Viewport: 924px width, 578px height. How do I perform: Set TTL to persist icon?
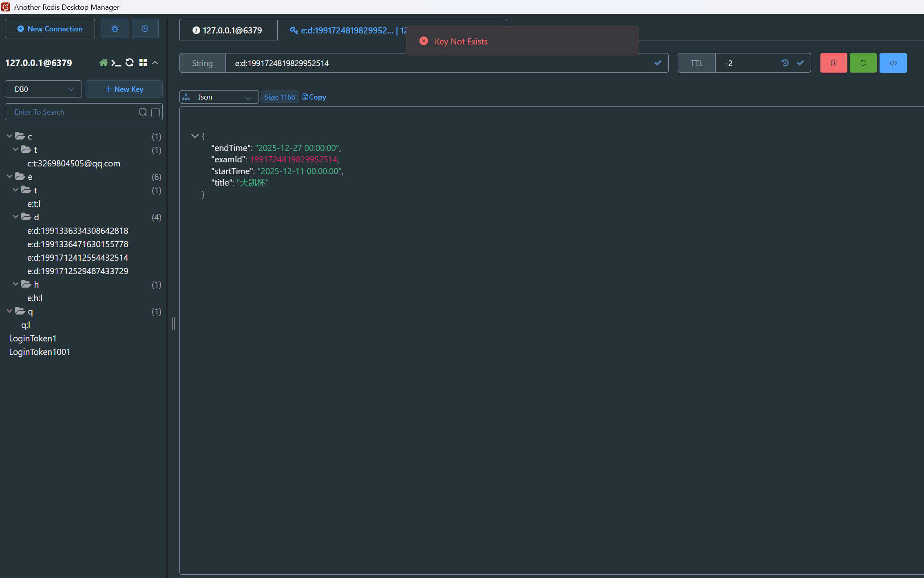[x=785, y=63]
